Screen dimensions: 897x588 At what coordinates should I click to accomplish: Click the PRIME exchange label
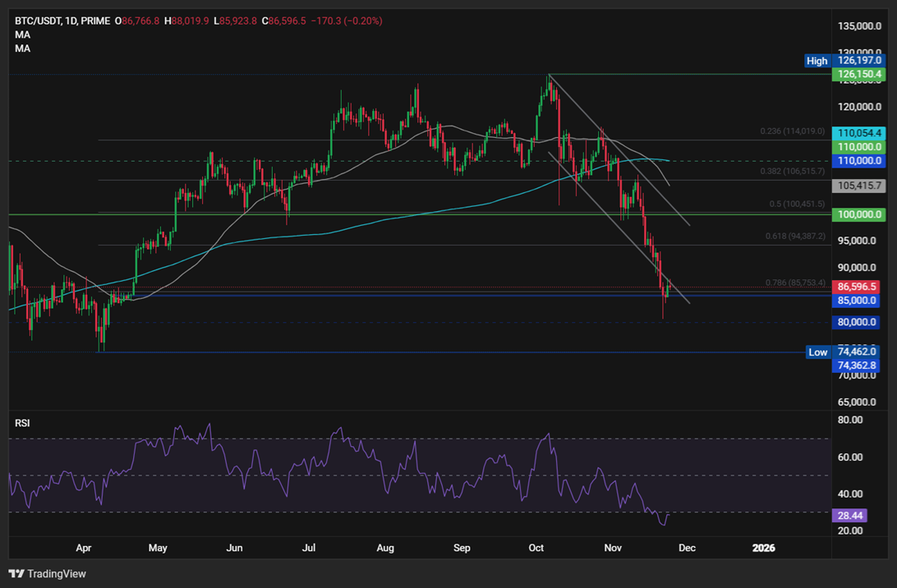tap(96, 21)
